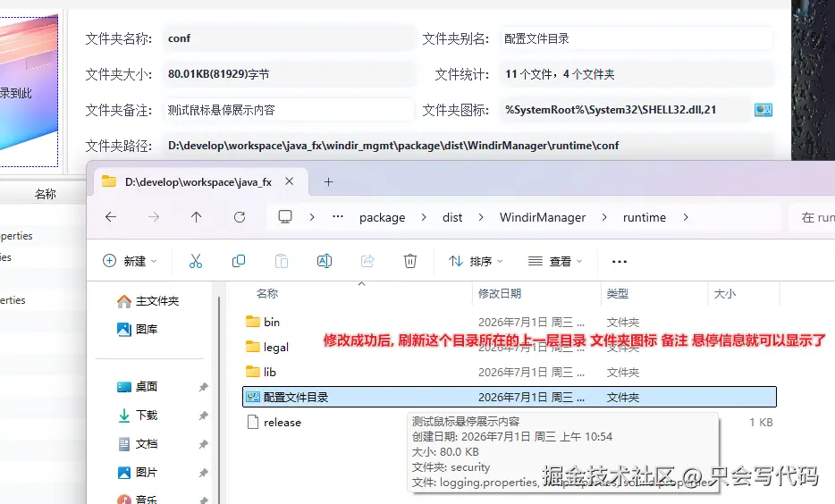This screenshot has width=835, height=504.
Task: Open 下载 (Downloads) quick access item
Action: (137, 416)
